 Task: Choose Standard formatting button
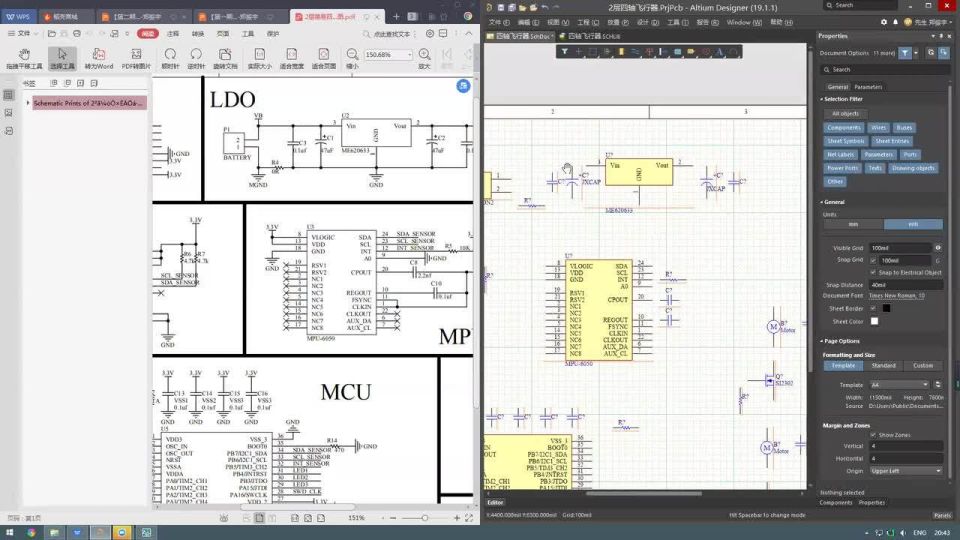coord(883,366)
